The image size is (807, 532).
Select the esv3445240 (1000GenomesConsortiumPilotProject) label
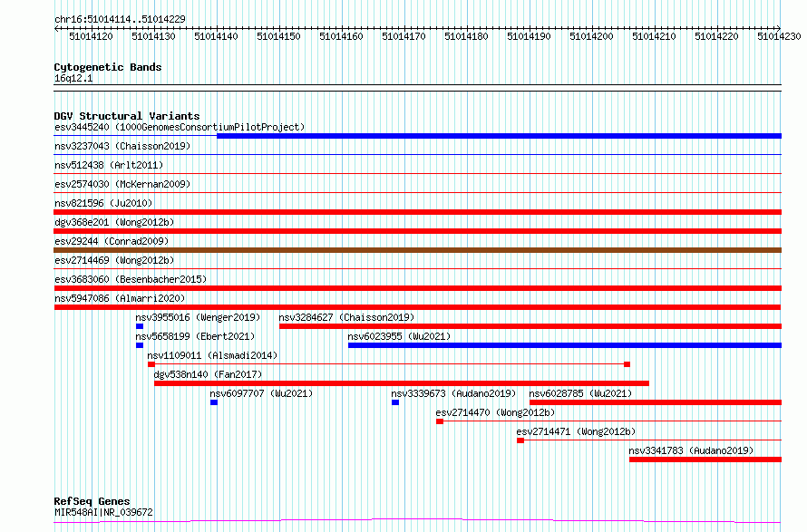[180, 127]
